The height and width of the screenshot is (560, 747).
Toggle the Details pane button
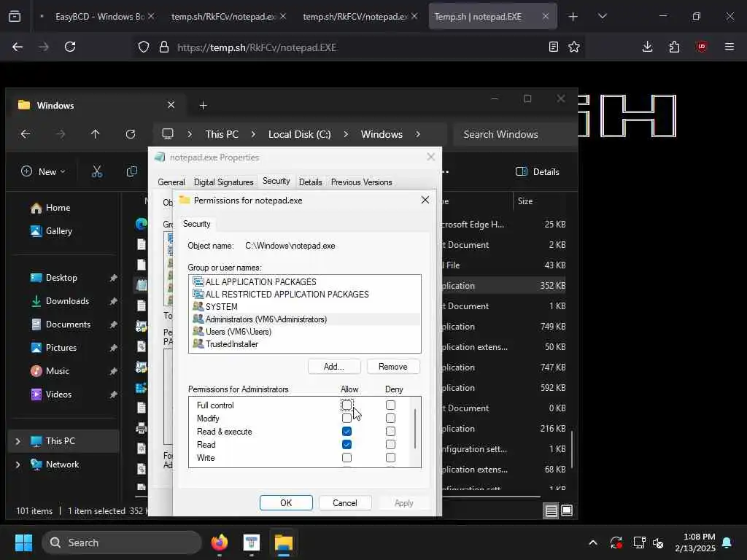[x=538, y=171]
